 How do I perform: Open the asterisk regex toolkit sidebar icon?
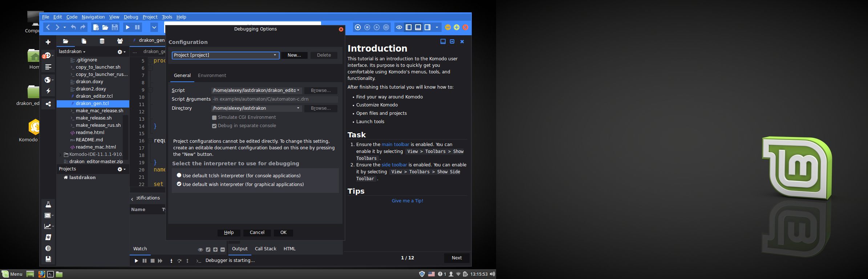coord(48,237)
